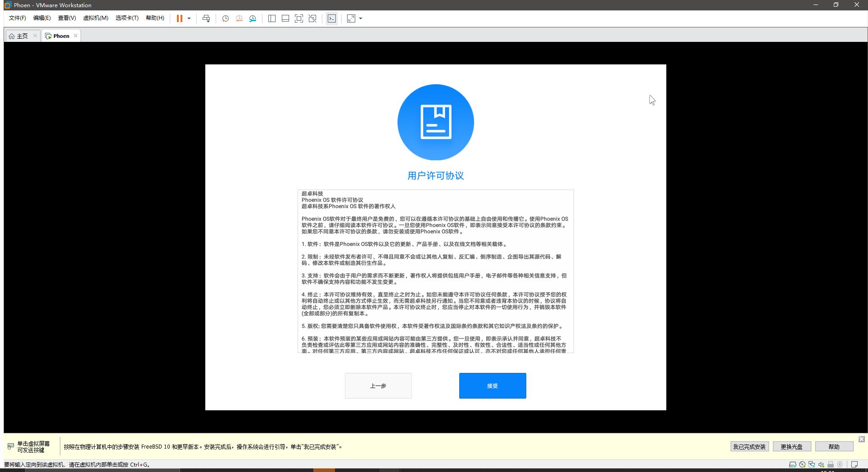Click the sound device status icon
The width and height of the screenshot is (868, 472).
(821, 464)
